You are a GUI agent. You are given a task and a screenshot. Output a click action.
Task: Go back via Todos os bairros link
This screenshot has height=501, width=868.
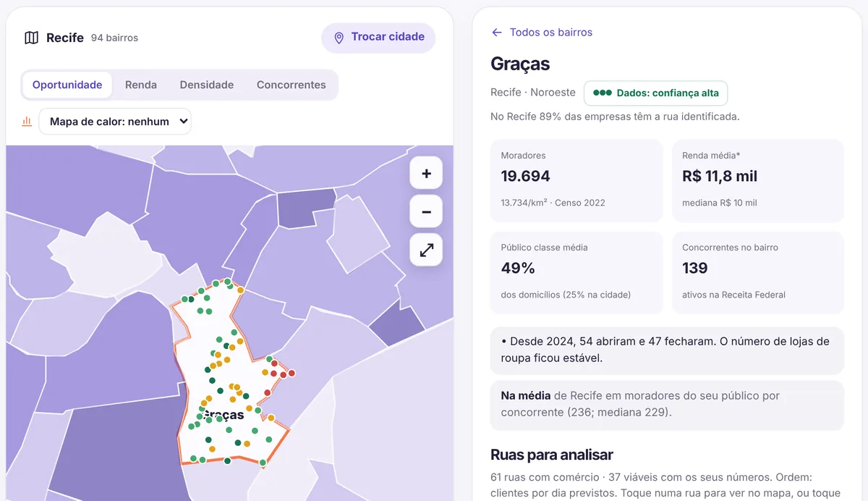click(x=551, y=33)
